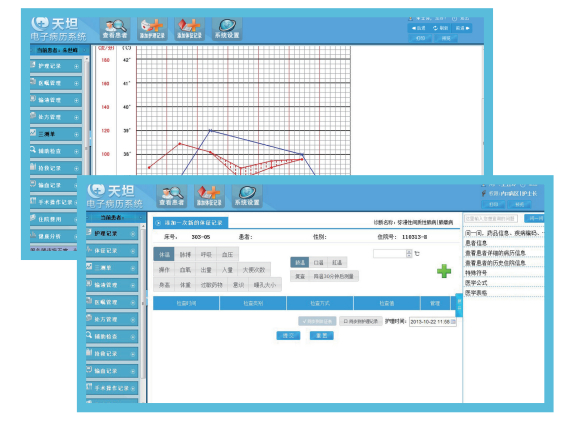
Task: Click the question search input field
Action: tap(491, 218)
